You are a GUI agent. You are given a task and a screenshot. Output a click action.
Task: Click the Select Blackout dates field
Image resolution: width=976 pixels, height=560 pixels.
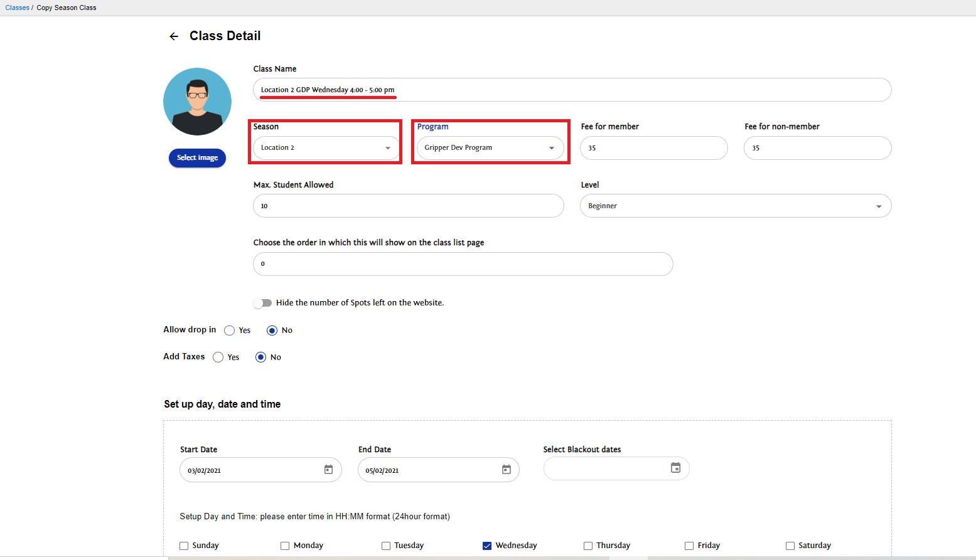point(616,468)
